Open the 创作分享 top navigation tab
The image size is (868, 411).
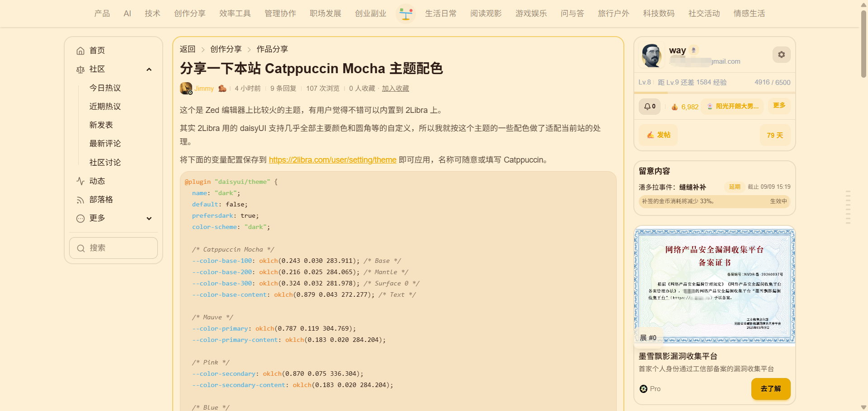point(190,14)
